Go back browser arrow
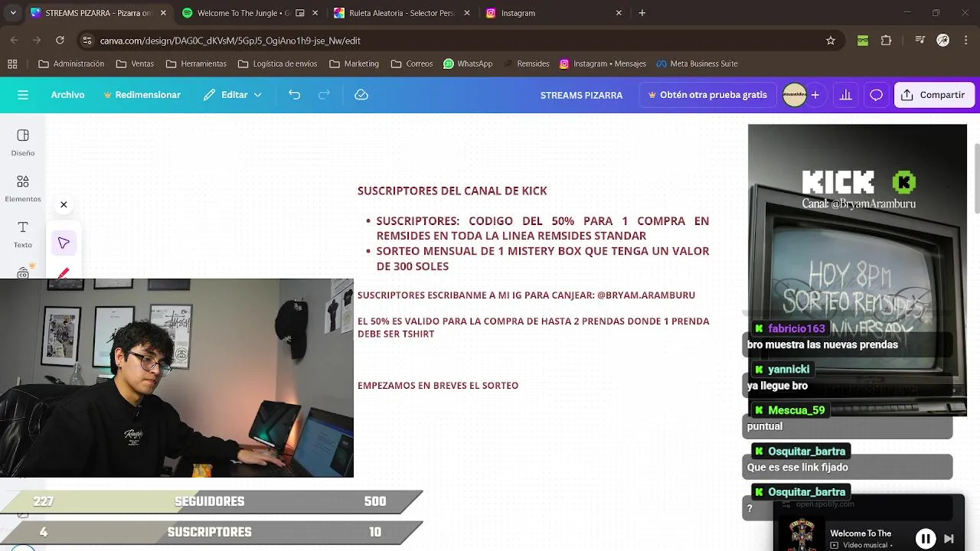The width and height of the screenshot is (980, 551). tap(15, 41)
